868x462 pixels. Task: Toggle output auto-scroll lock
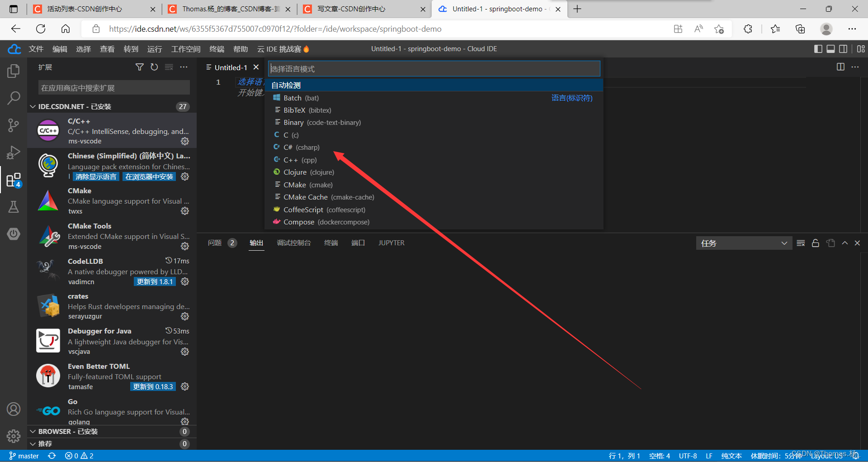pyautogui.click(x=816, y=243)
